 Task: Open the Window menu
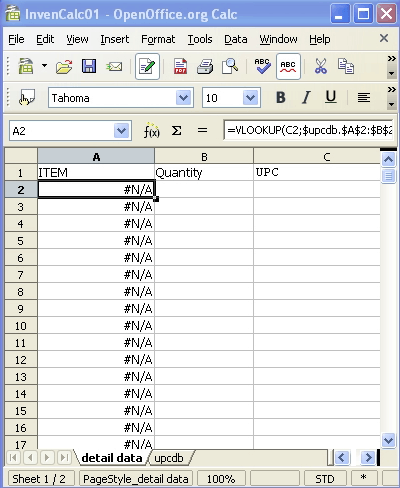pyautogui.click(x=278, y=39)
